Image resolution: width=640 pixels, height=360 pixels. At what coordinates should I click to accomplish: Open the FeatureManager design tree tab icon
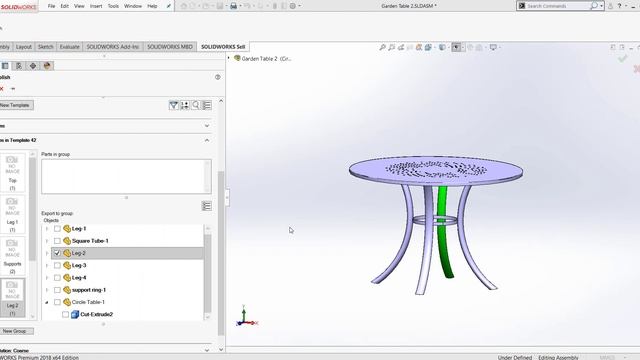point(5,66)
